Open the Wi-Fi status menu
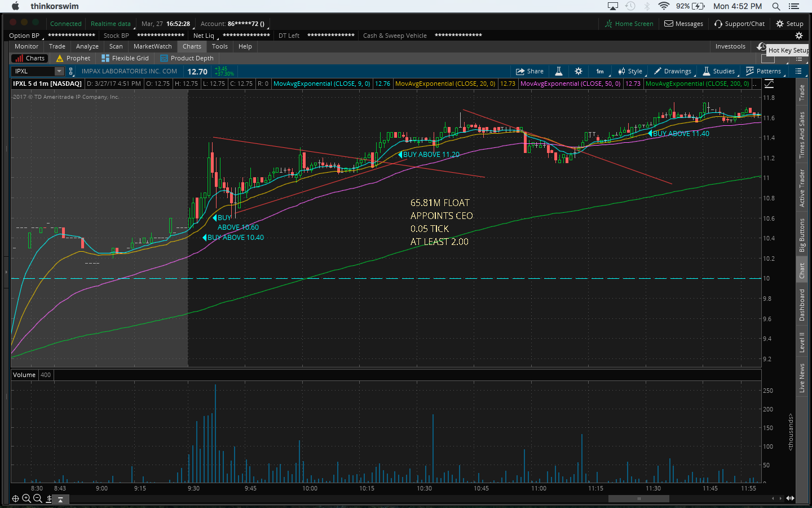Screen dimensions: 812x508 coord(664,6)
